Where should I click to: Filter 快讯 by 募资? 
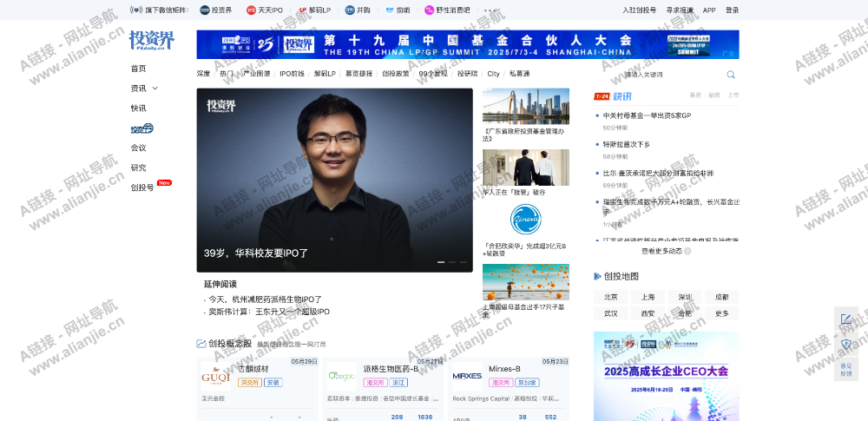694,95
